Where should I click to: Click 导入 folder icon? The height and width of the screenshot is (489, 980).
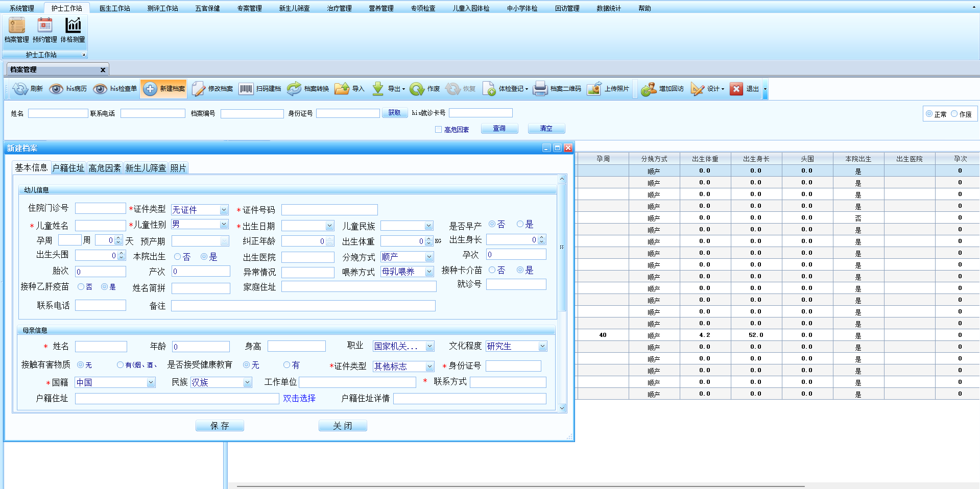[342, 89]
